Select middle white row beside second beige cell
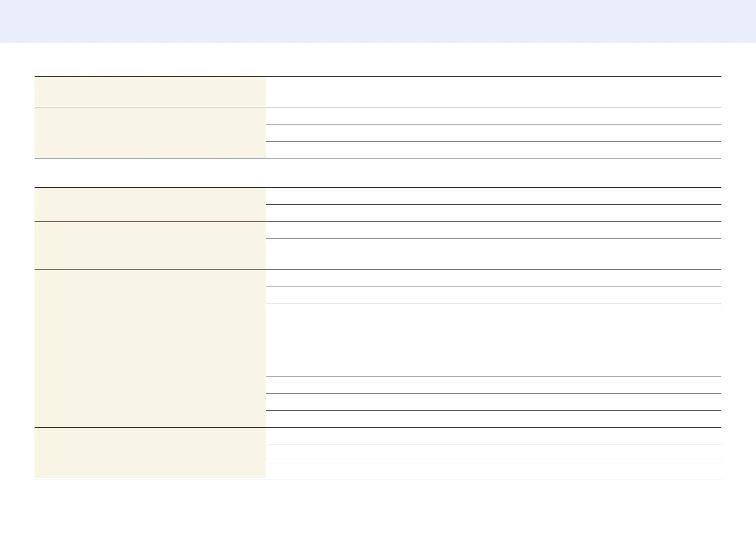Screen dimensions: 756x535 (493, 133)
